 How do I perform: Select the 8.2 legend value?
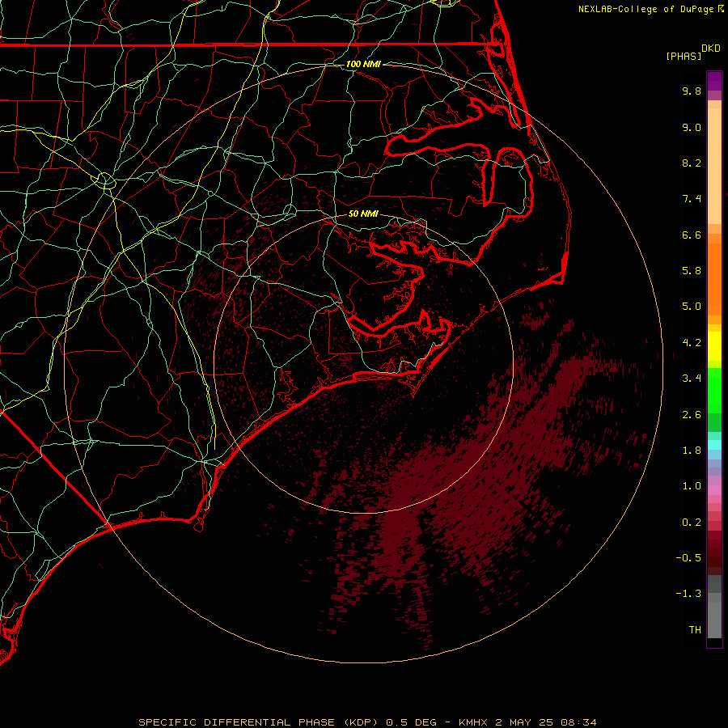(692, 163)
